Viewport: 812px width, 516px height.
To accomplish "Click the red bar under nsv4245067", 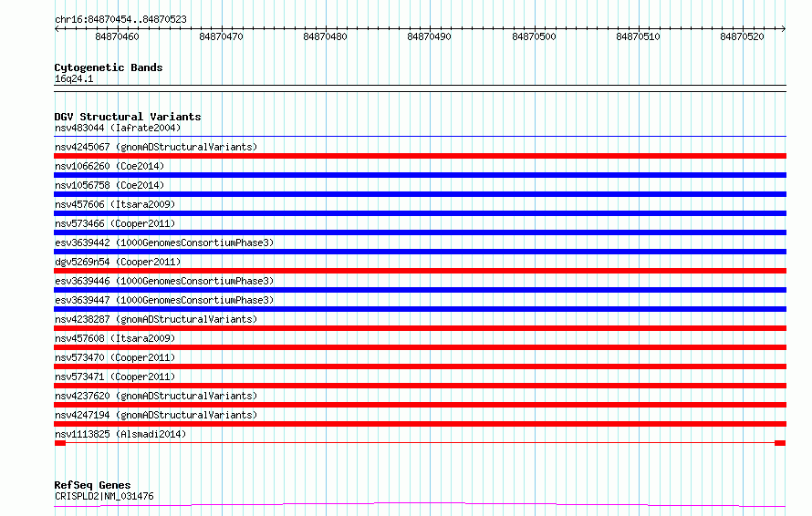I will [x=420, y=156].
